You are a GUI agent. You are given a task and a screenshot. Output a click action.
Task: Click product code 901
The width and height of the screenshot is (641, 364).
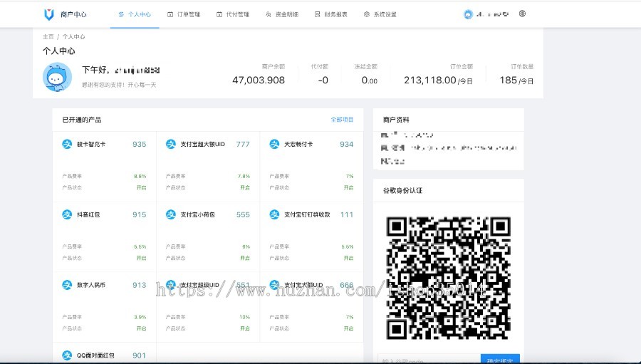[x=139, y=355]
